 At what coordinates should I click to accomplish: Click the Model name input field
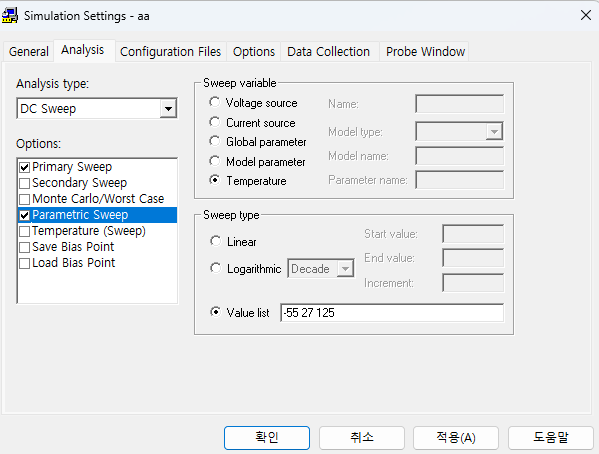click(460, 156)
